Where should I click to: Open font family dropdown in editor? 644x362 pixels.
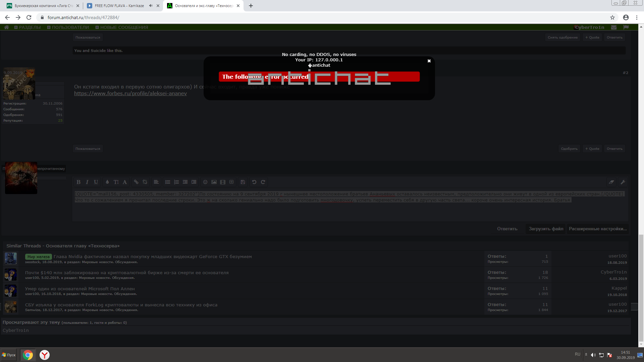[x=125, y=182]
